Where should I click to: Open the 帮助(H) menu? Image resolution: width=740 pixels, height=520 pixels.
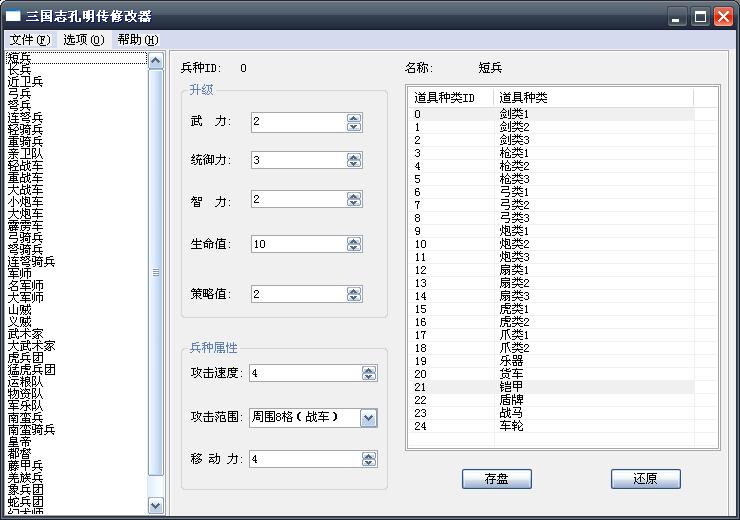[137, 40]
